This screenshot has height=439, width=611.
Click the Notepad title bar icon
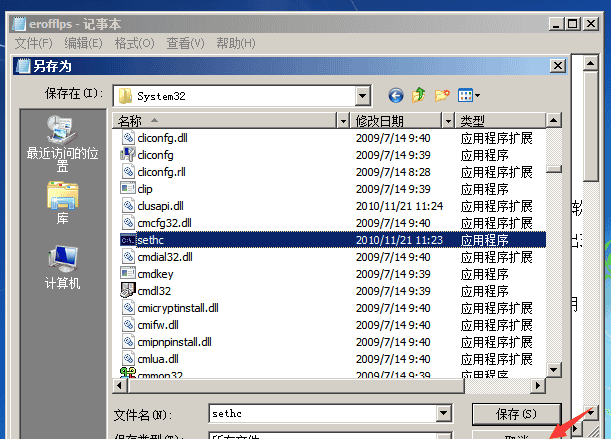point(19,24)
